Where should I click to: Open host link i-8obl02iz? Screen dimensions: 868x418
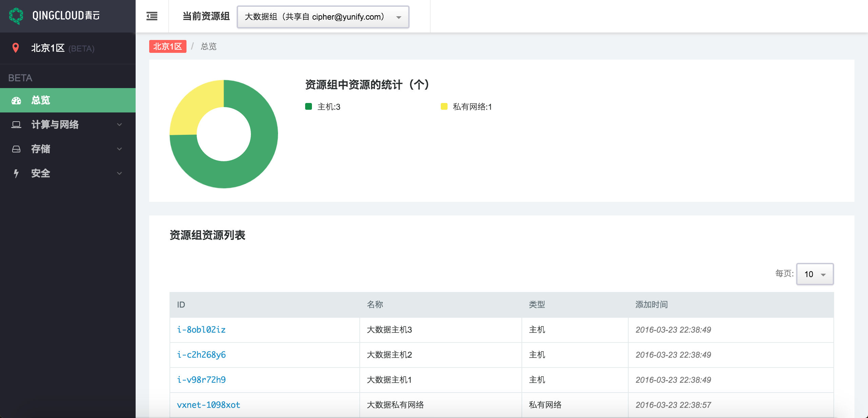[x=201, y=330]
